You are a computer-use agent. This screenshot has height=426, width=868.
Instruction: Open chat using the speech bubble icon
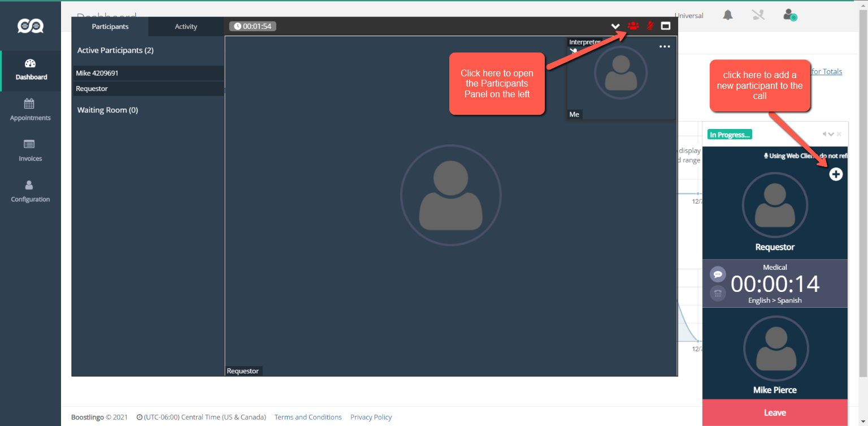coord(718,274)
